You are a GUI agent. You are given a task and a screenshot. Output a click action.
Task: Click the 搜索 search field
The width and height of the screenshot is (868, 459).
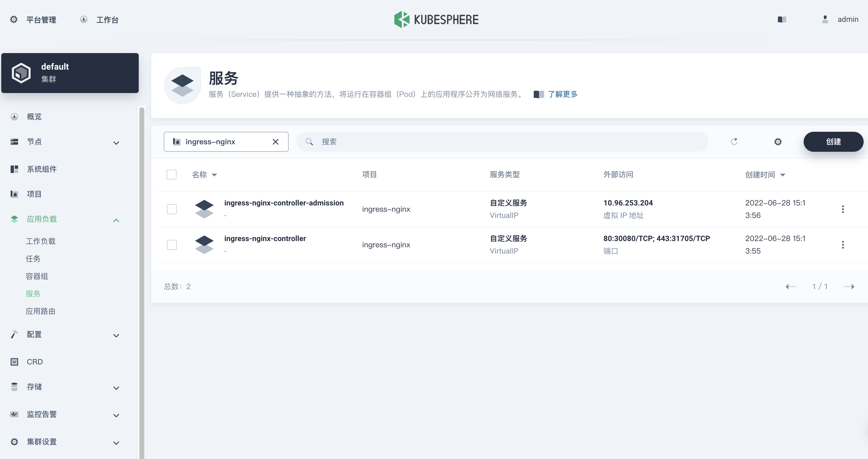502,142
